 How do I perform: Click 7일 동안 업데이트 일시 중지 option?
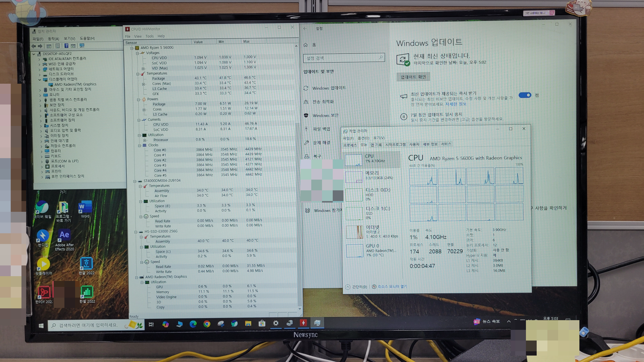pyautogui.click(x=436, y=115)
